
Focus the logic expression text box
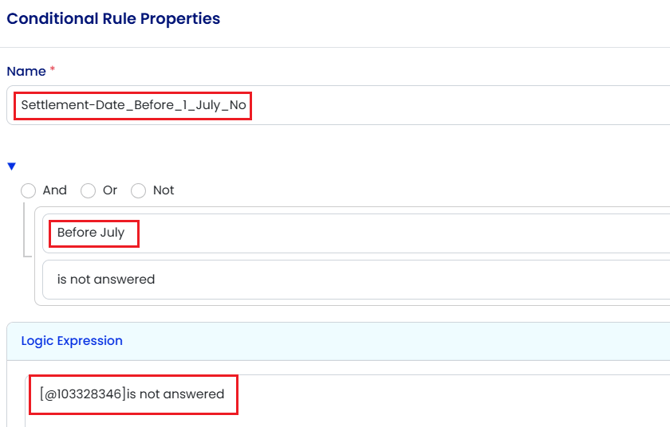(450, 394)
